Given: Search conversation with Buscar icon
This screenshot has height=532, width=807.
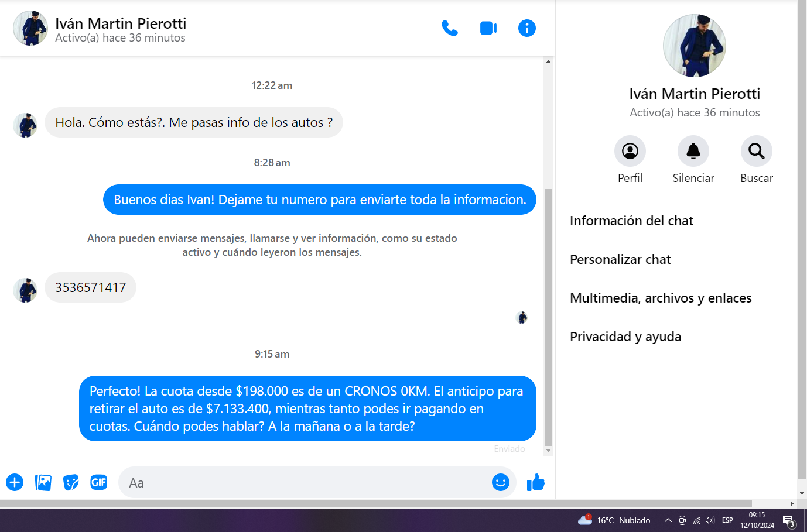Looking at the screenshot, I should [x=756, y=152].
